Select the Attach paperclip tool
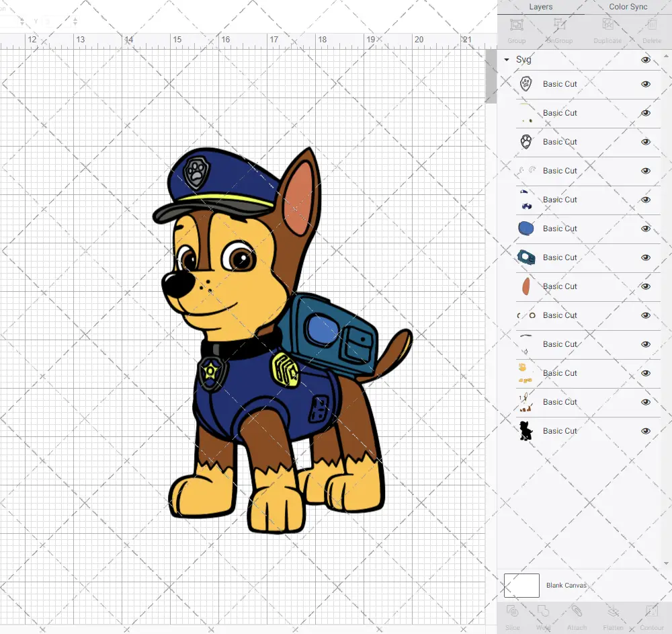Image resolution: width=672 pixels, height=634 pixels. click(x=577, y=611)
